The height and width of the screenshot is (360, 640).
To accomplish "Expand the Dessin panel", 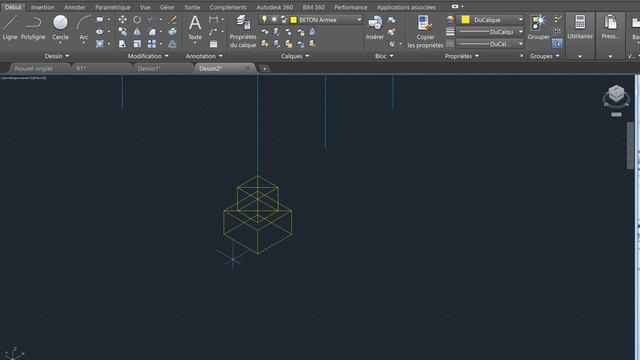I will click(57, 56).
